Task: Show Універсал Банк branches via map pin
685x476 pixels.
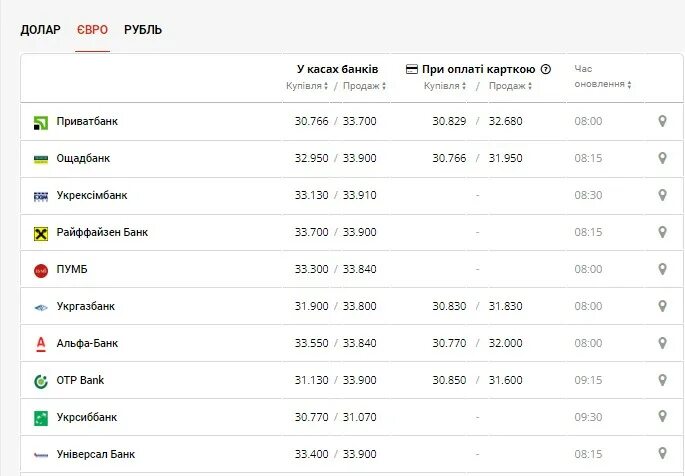Action: [662, 453]
